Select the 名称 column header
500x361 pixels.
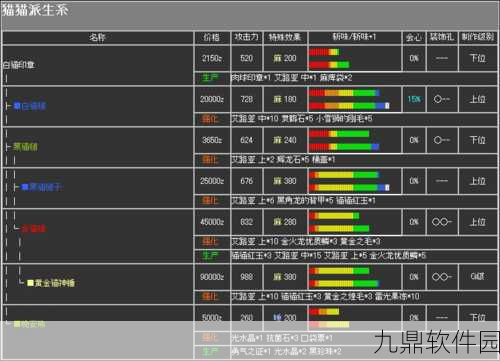coord(97,37)
